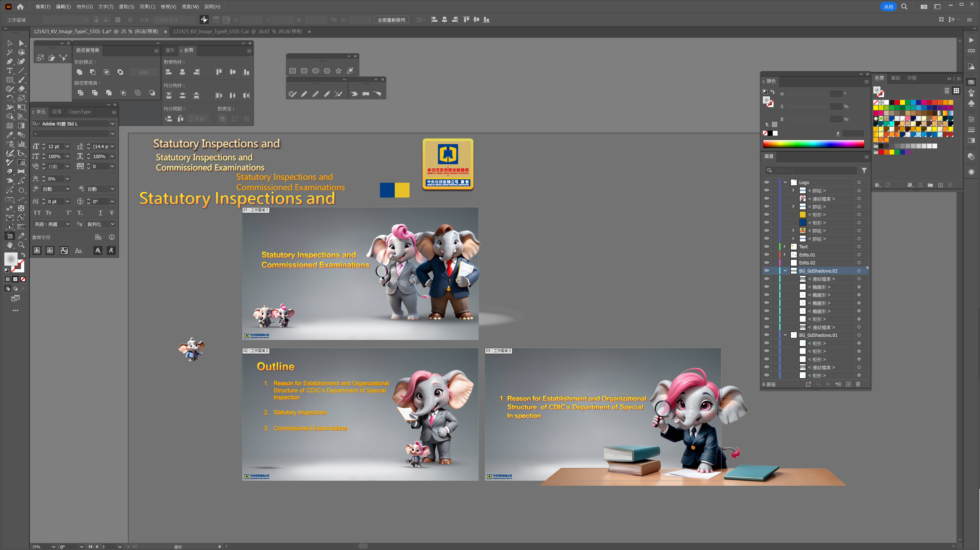Click horizontal align left icon
Image resolution: width=980 pixels, height=550 pixels.
coord(168,72)
